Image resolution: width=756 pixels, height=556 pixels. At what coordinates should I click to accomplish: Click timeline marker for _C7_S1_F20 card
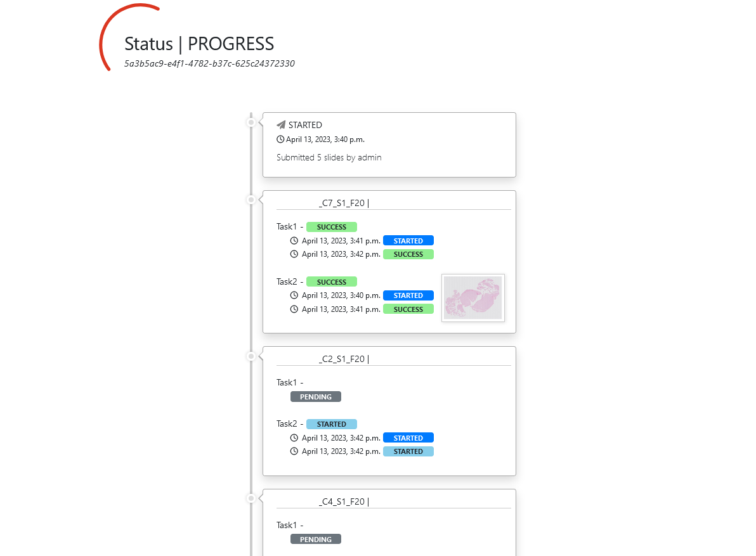point(251,200)
